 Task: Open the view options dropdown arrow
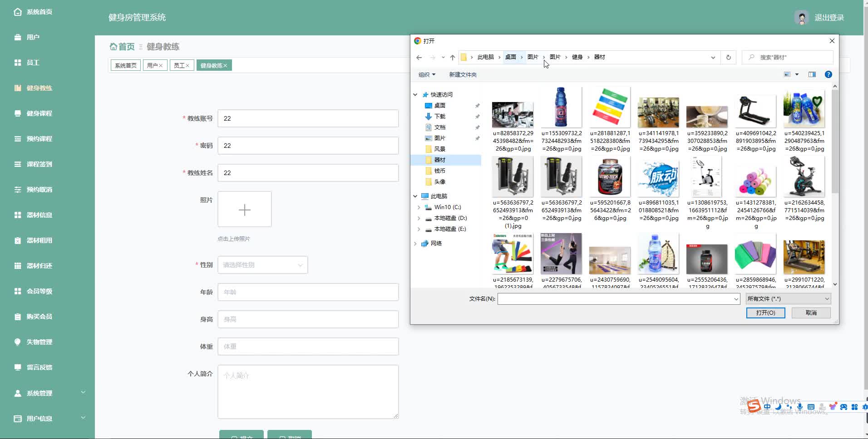tap(797, 74)
